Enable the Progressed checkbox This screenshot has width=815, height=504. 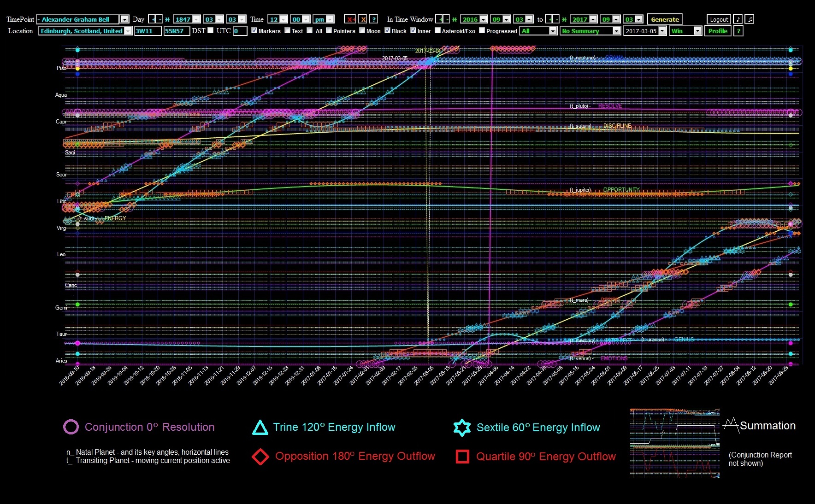point(482,30)
